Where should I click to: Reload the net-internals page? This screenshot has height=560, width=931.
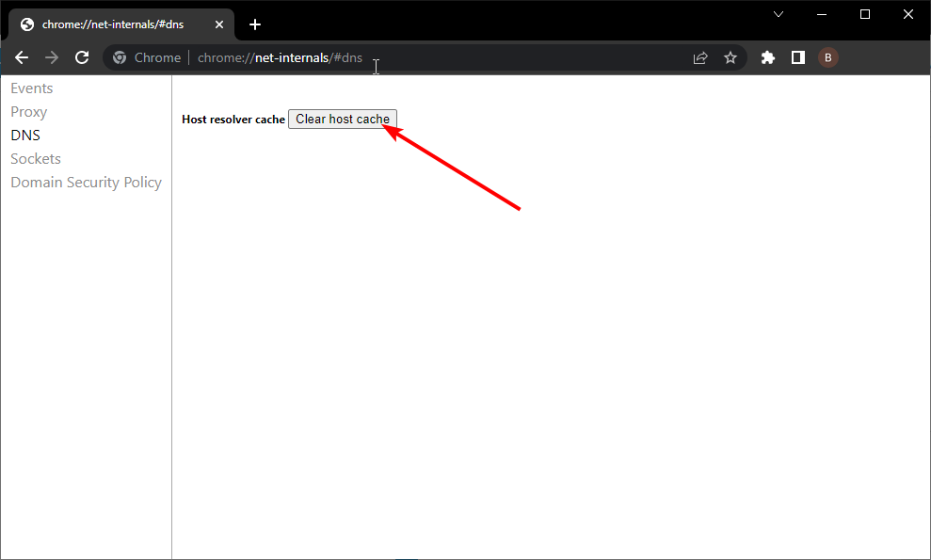coord(82,57)
